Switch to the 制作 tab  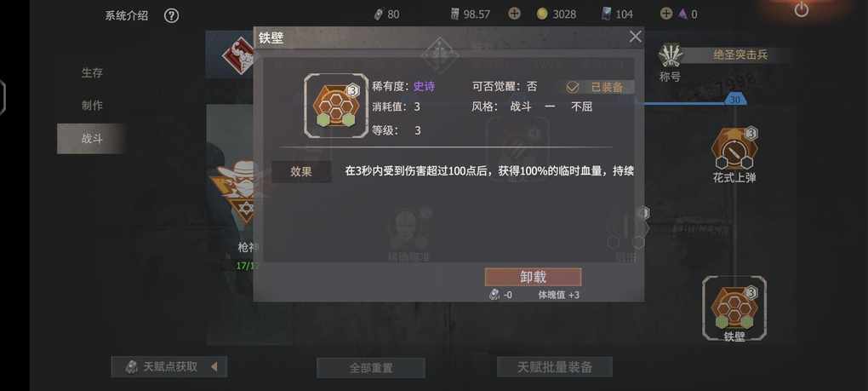tap(92, 106)
